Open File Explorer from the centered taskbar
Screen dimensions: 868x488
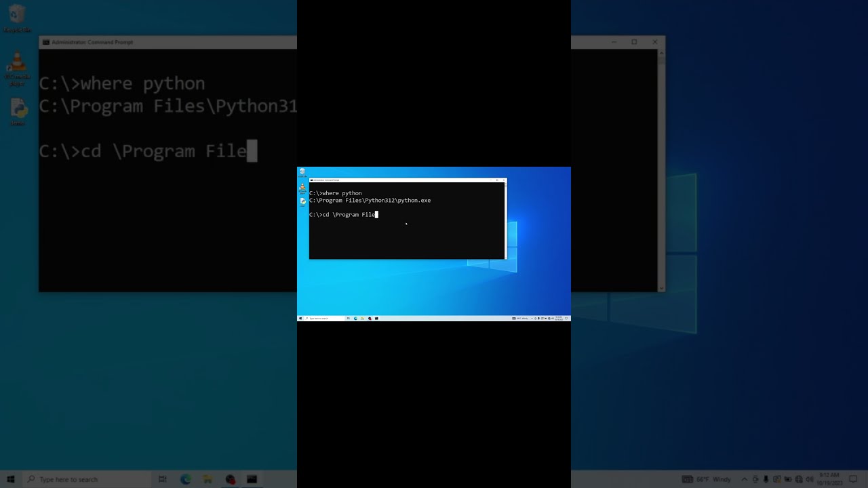tap(363, 319)
